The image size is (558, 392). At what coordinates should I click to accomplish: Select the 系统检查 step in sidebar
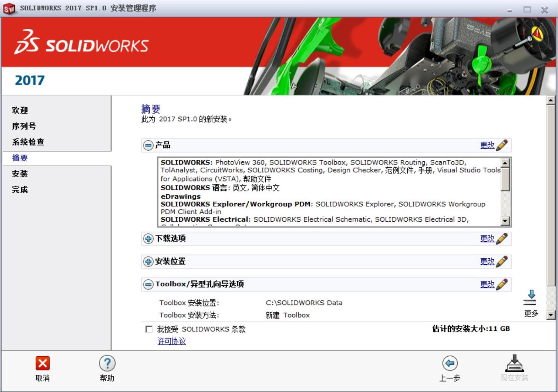click(28, 142)
